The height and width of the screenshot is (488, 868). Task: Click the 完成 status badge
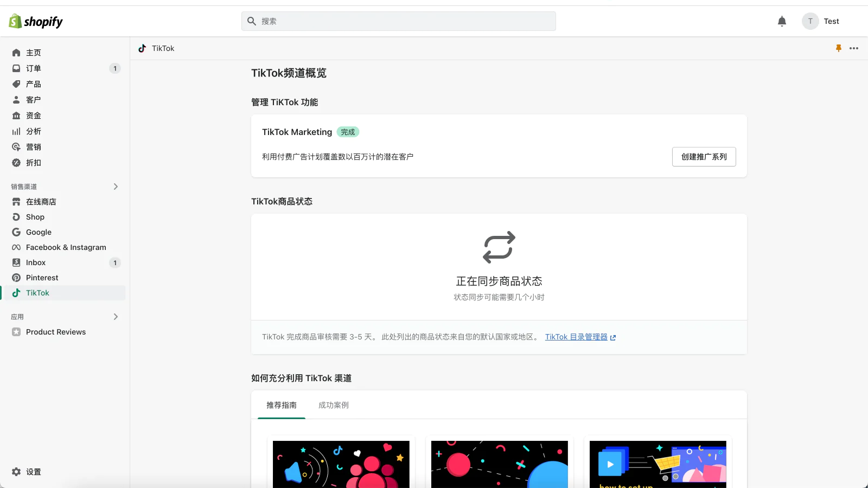pos(348,132)
